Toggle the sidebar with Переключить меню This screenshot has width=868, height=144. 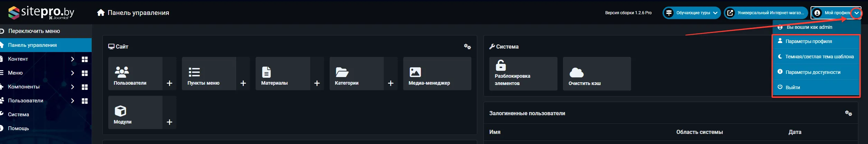coord(34,31)
